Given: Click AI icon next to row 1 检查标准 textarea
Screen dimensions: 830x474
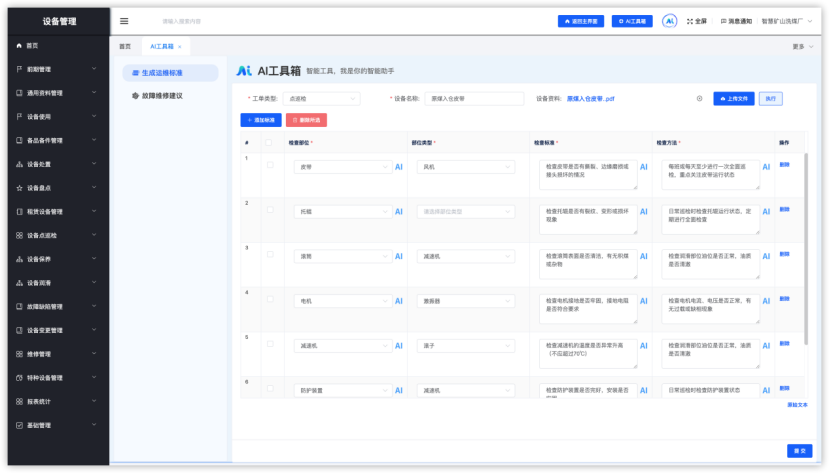Looking at the screenshot, I should click(644, 167).
